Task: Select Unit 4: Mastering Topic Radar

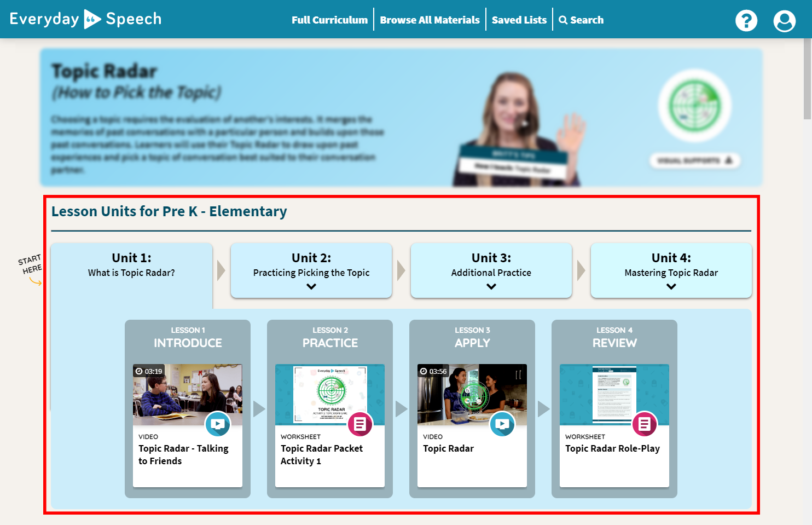Action: [x=671, y=270]
